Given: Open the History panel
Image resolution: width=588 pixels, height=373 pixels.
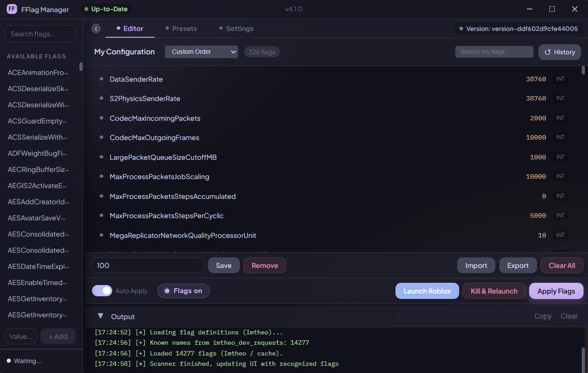Looking at the screenshot, I should [x=560, y=52].
